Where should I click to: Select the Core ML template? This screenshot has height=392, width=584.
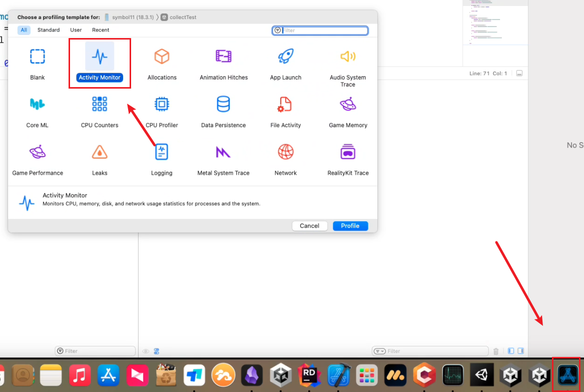coord(37,111)
